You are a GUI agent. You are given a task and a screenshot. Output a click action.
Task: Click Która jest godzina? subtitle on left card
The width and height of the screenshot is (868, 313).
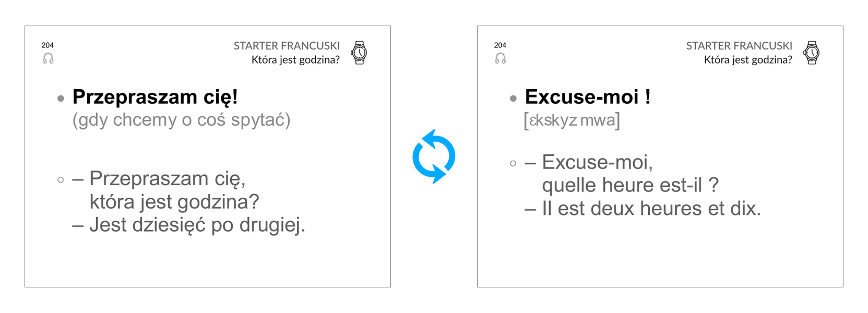[295, 59]
